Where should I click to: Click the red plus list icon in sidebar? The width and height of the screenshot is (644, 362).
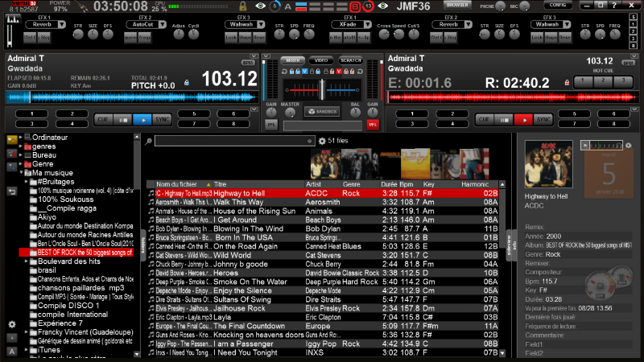(x=12, y=154)
